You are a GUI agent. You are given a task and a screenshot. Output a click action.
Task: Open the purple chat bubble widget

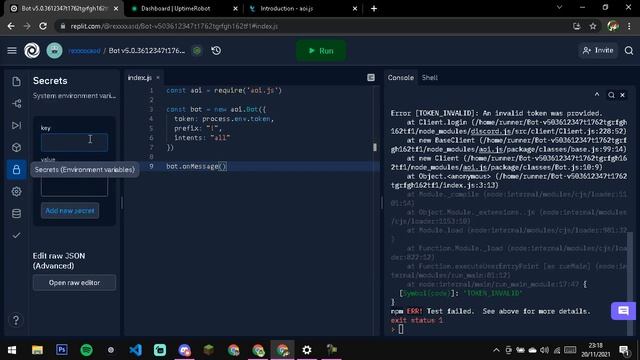pyautogui.click(x=623, y=311)
